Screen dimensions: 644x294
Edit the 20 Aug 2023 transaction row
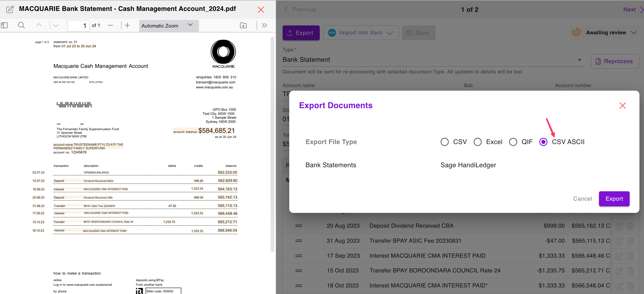click(619, 226)
